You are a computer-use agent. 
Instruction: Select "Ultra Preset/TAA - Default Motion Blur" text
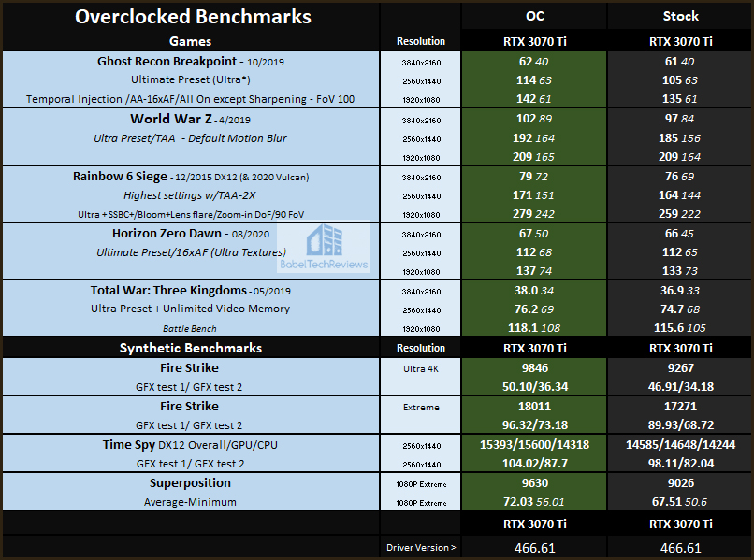click(x=190, y=138)
